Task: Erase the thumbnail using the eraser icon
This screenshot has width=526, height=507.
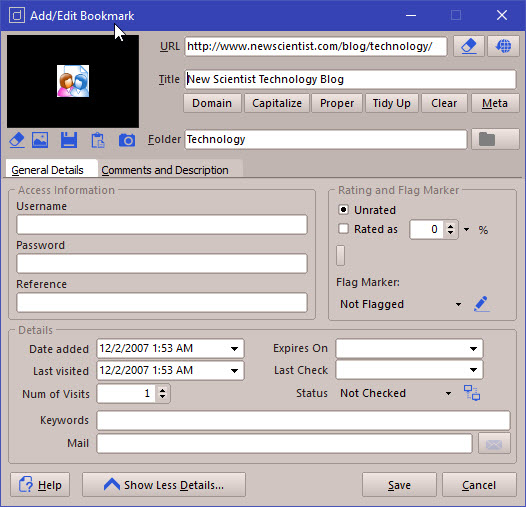Action: 17,140
